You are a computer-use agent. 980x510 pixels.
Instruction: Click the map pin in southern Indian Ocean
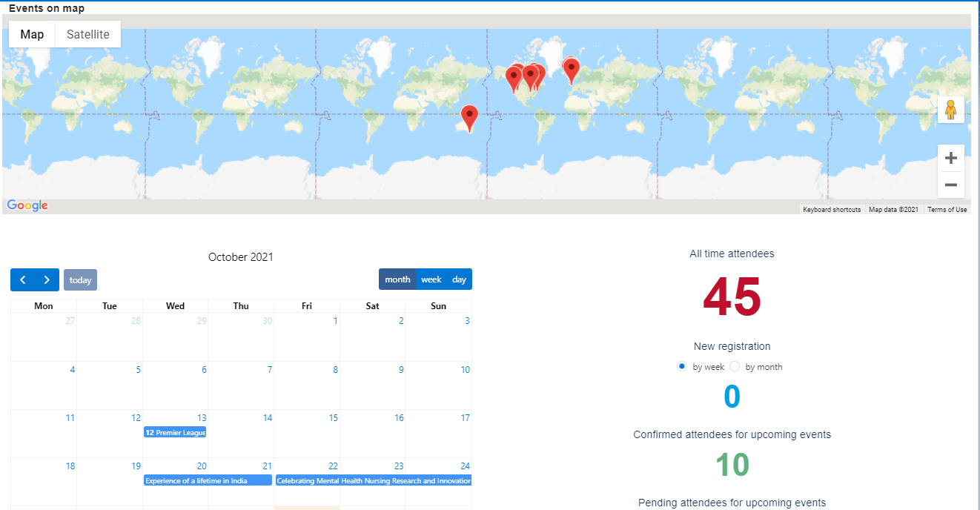coord(469,119)
